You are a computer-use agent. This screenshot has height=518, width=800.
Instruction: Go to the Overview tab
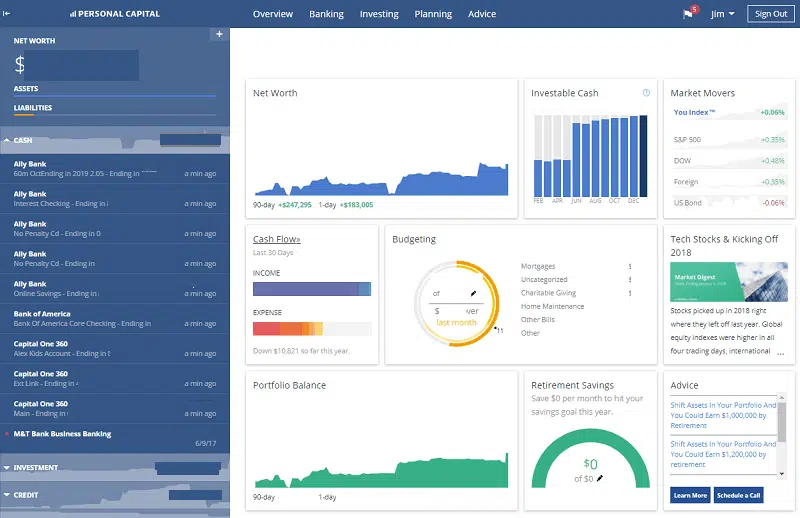273,14
